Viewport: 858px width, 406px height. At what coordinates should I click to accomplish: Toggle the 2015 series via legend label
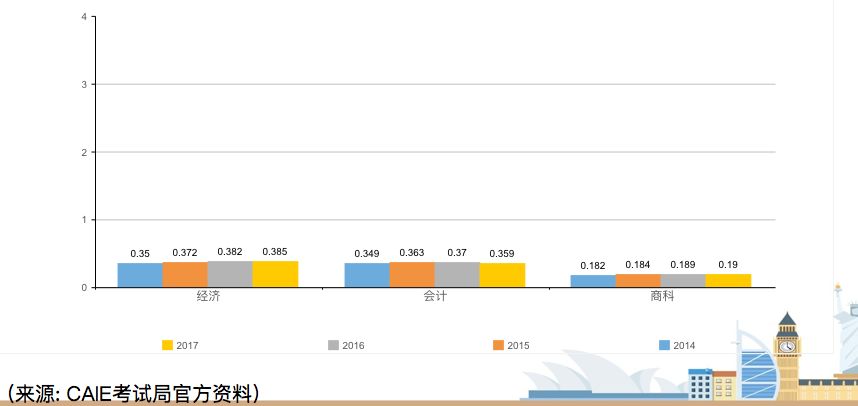pos(518,346)
